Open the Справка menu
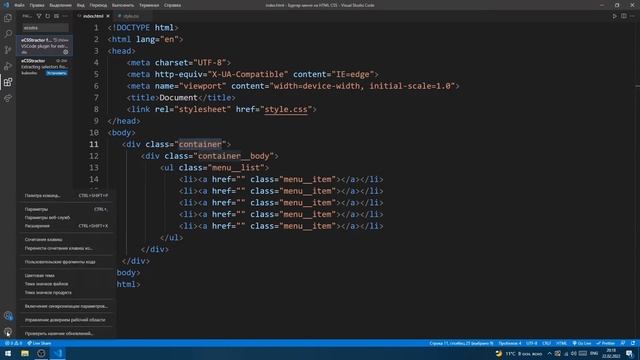The image size is (640, 360). [x=172, y=5]
